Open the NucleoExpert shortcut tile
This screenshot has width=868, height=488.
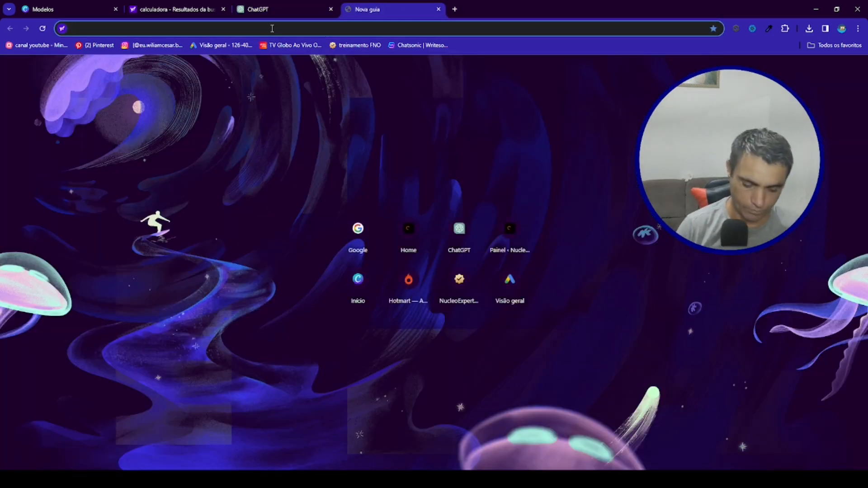pyautogui.click(x=459, y=288)
